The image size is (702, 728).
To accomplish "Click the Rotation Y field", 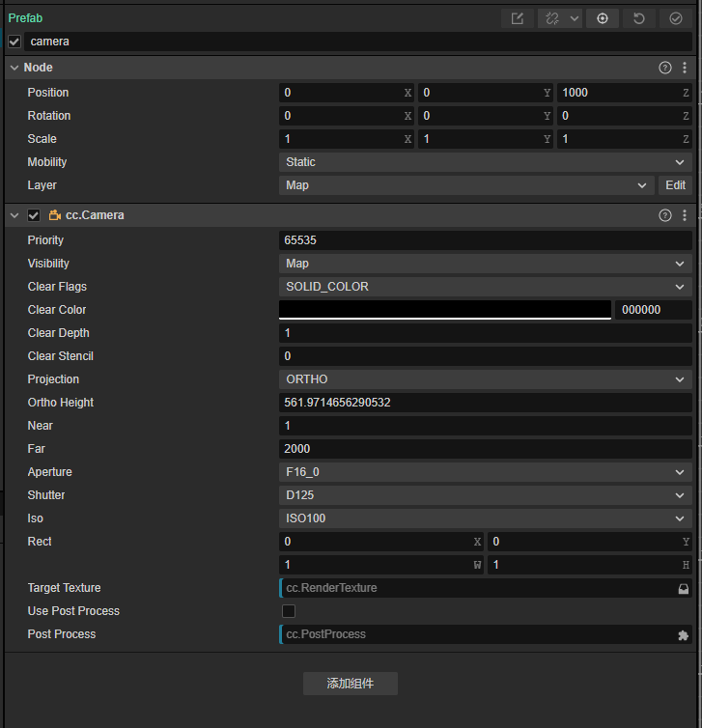I will click(x=485, y=116).
